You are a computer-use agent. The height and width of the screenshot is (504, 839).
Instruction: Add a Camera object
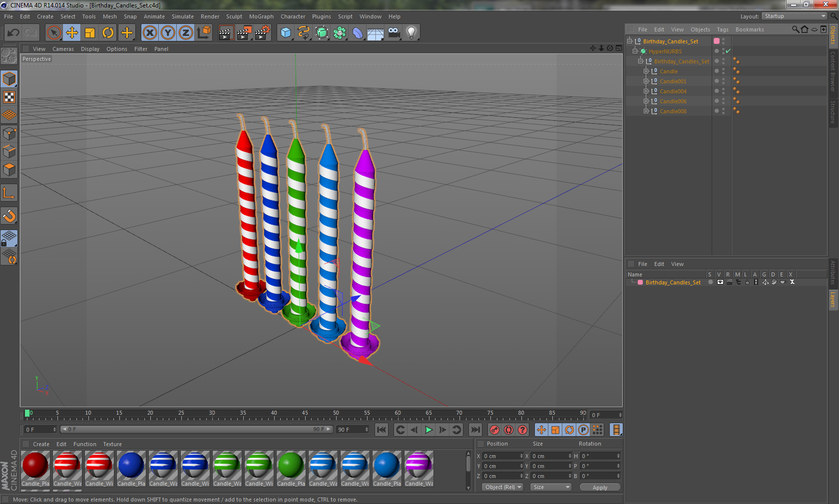pyautogui.click(x=394, y=33)
